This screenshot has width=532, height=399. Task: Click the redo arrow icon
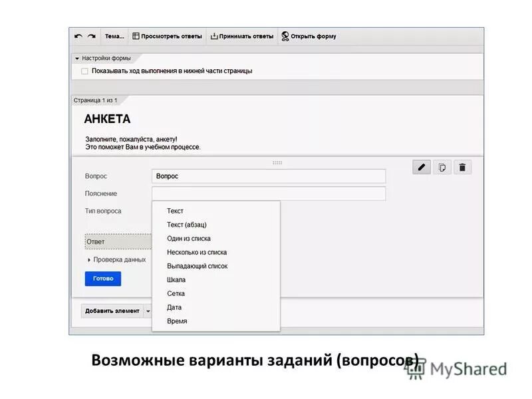click(92, 37)
